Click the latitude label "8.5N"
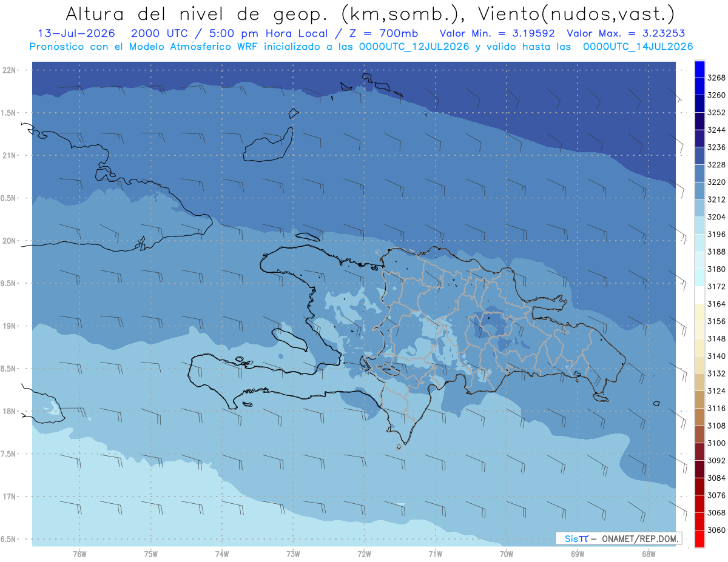 (x=9, y=369)
